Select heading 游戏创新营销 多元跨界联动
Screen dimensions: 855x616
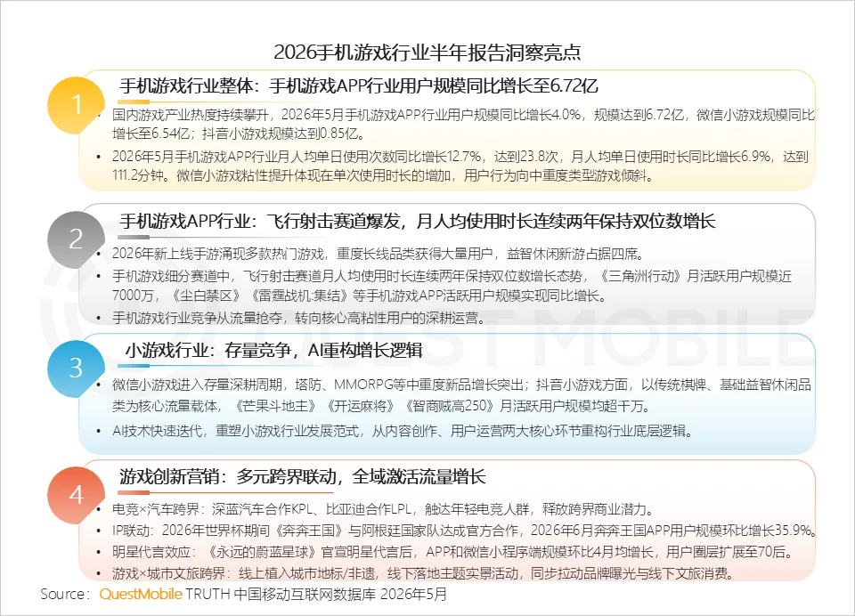303,476
